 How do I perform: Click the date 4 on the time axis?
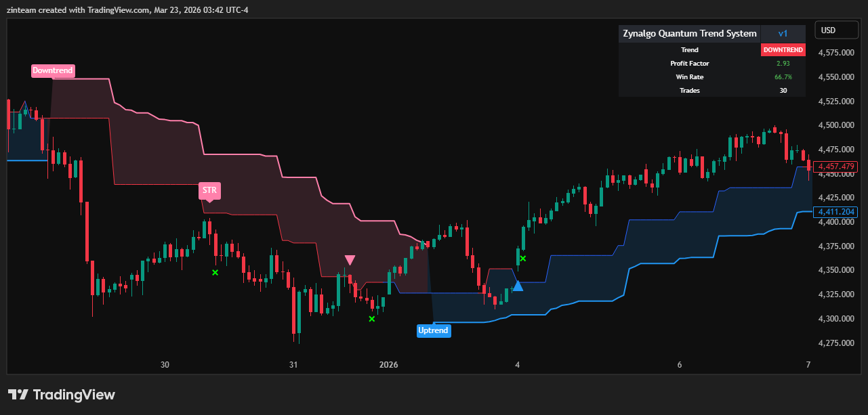coord(517,365)
